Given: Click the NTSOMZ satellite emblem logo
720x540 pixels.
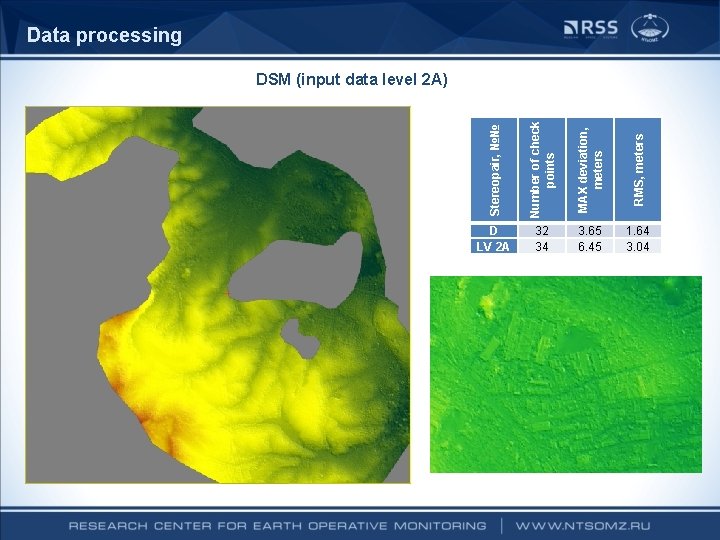Looking at the screenshot, I should click(x=650, y=28).
